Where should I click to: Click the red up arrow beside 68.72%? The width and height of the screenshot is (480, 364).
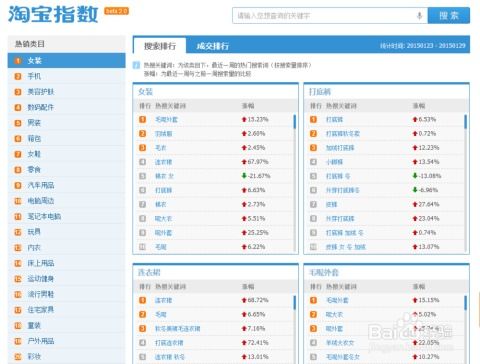[x=244, y=300]
